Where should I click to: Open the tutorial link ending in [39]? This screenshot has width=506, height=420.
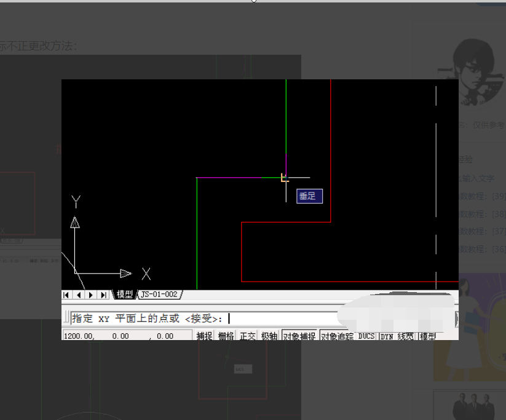coord(482,196)
